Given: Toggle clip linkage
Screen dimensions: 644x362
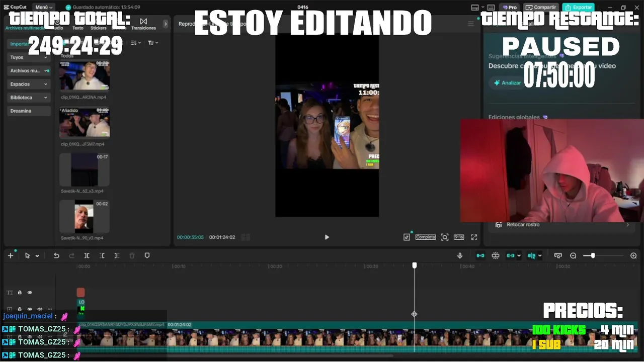Looking at the screenshot, I should (x=510, y=255).
